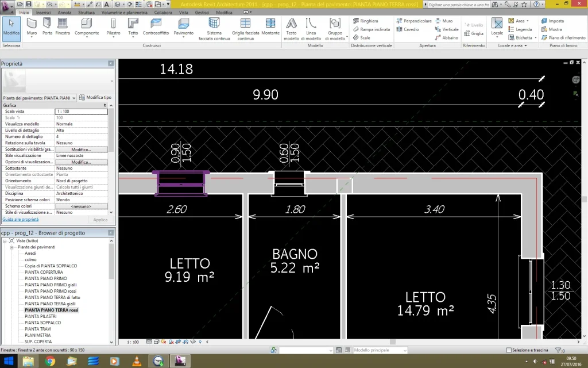The width and height of the screenshot is (588, 368).
Task: Open the quick access toolbar customize arrow
Action: [168, 4]
